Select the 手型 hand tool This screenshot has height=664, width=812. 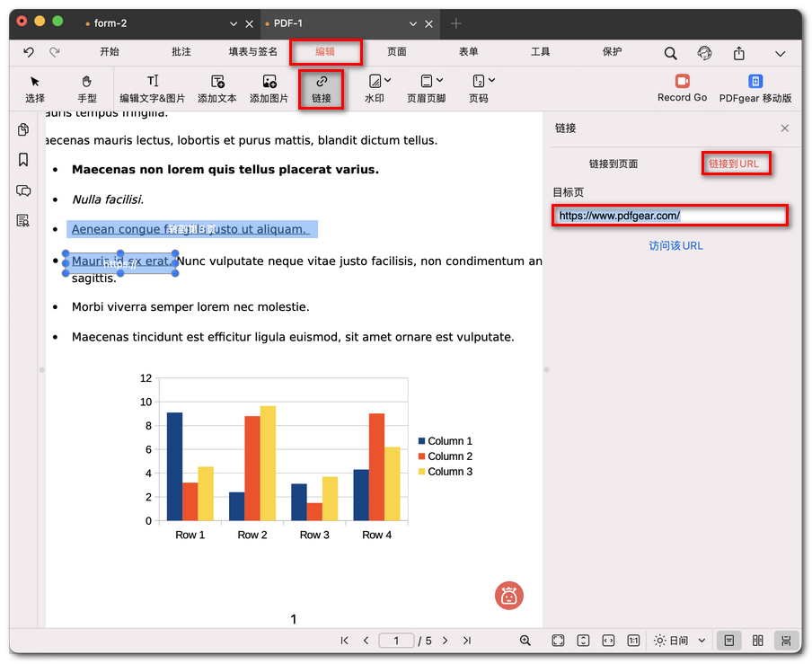click(x=87, y=88)
